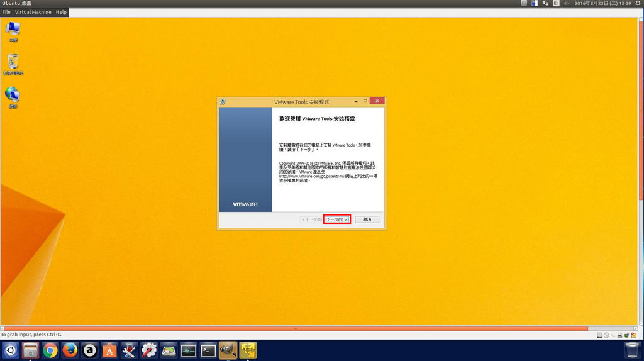Open the Network icon on the guest desktop
The image size is (644, 361).
(13, 97)
